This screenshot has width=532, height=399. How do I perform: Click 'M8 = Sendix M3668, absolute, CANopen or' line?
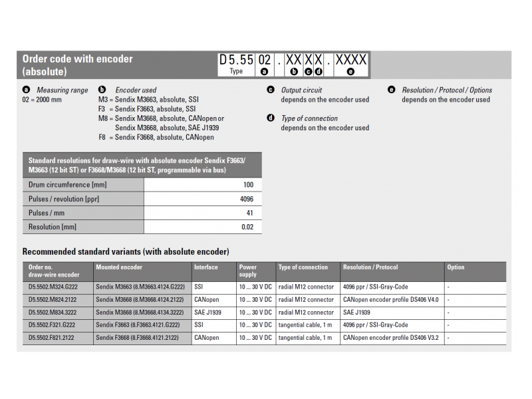point(161,118)
